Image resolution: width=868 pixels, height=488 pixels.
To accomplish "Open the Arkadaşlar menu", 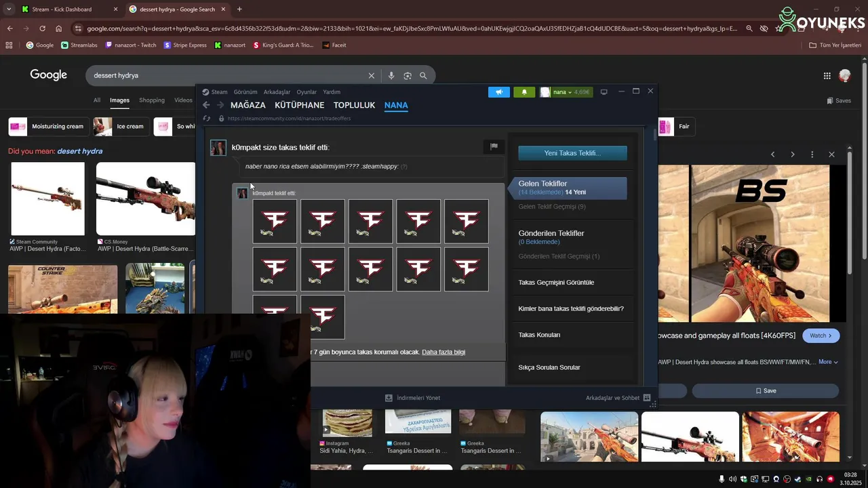I will coord(277,92).
